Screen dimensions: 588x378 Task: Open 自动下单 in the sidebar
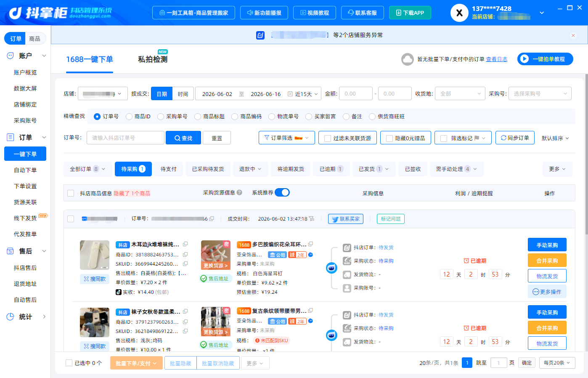pos(25,170)
